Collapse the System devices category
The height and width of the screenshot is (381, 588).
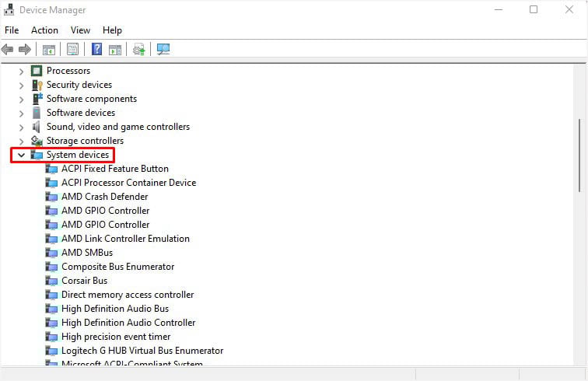21,155
